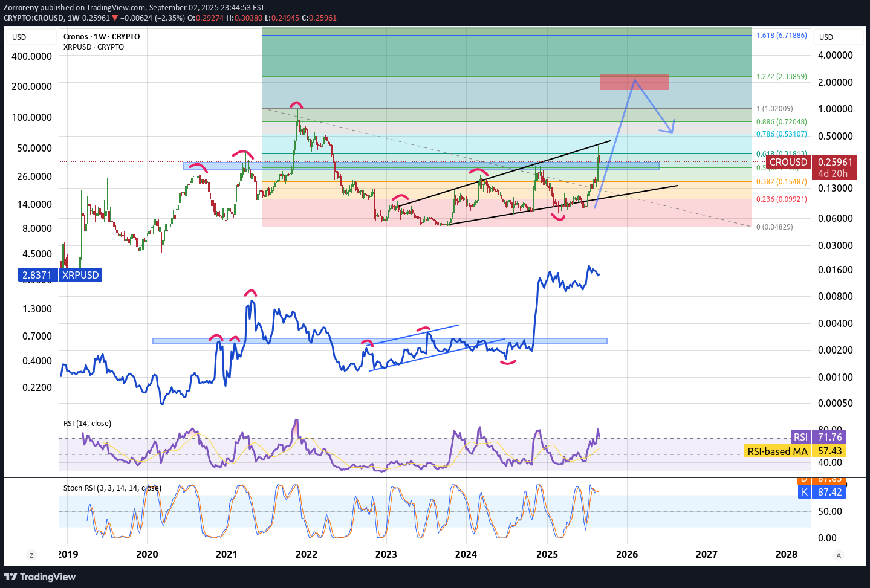Screen dimensions: 870x588
Task: Click the 2026 label on time axis
Action: (x=627, y=554)
